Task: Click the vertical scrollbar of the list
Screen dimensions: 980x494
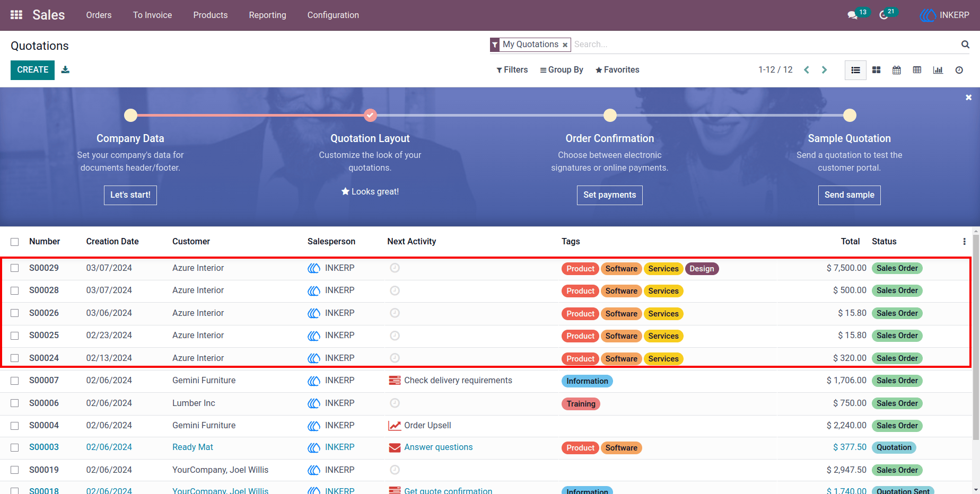Action: click(x=976, y=337)
